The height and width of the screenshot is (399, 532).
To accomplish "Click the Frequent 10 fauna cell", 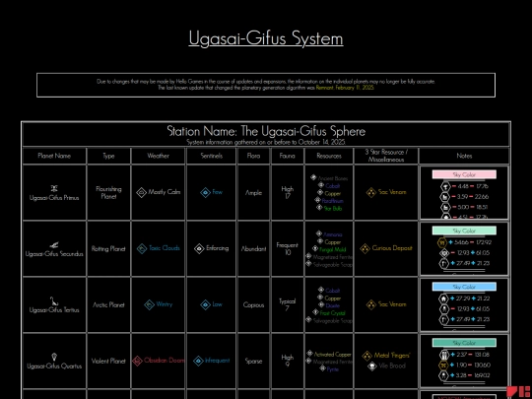I will [288, 248].
